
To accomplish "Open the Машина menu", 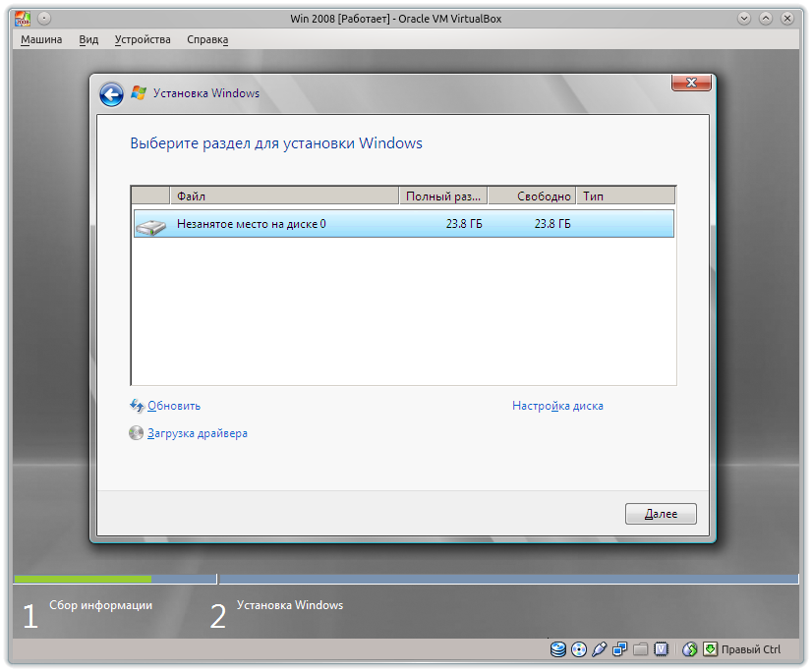I will click(x=41, y=39).
